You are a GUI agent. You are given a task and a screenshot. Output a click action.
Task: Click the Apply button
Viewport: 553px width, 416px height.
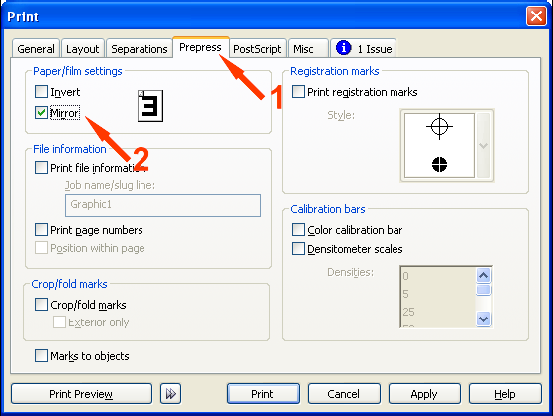425,393
